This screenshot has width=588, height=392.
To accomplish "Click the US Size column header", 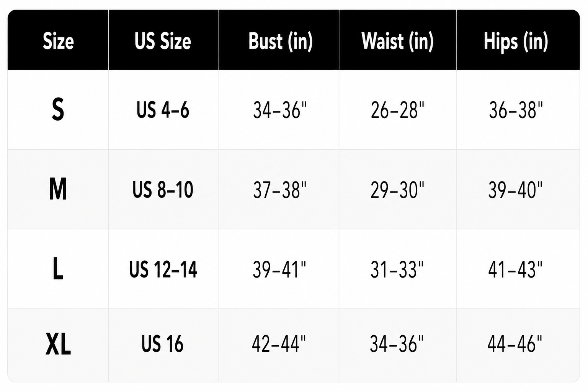I will (x=163, y=40).
